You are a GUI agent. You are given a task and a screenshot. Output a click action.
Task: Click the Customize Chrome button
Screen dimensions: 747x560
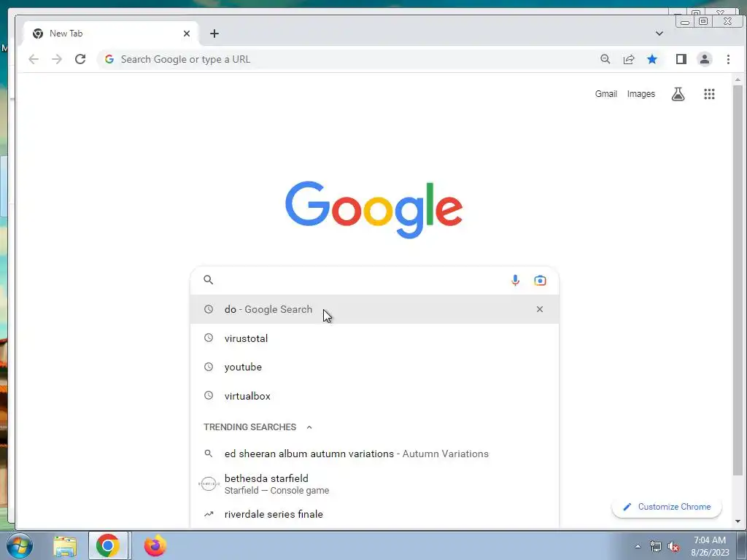tap(667, 507)
